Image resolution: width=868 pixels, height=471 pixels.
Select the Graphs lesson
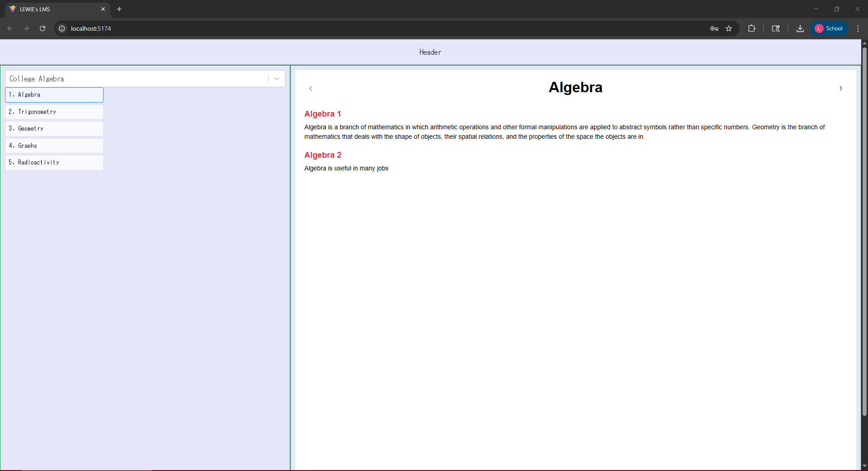[x=54, y=145]
